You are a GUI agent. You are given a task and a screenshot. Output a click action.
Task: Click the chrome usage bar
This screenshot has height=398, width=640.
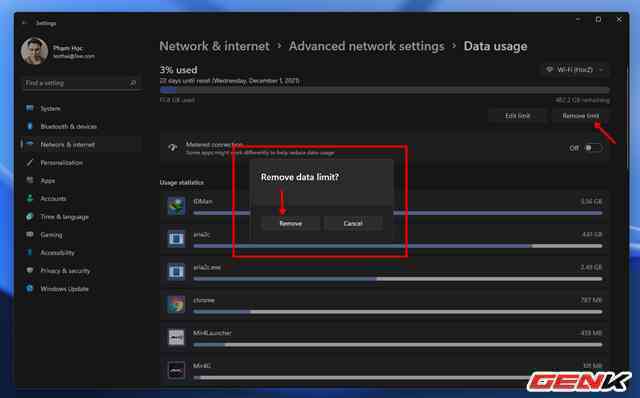pos(398,312)
